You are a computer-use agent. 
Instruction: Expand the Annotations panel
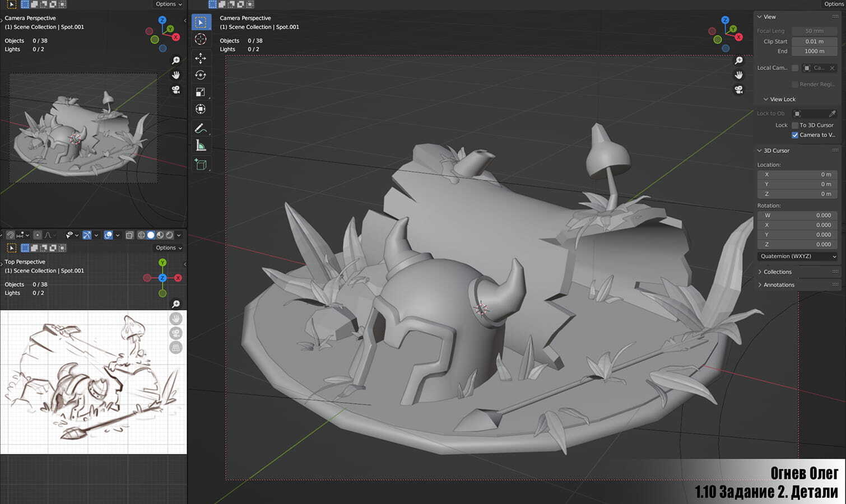click(778, 285)
